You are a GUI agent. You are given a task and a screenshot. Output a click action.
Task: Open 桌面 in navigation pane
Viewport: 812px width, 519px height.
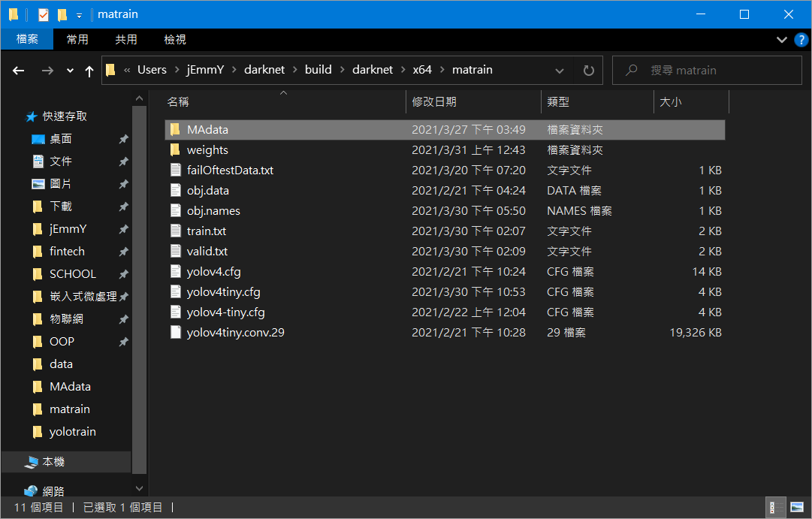[61, 139]
